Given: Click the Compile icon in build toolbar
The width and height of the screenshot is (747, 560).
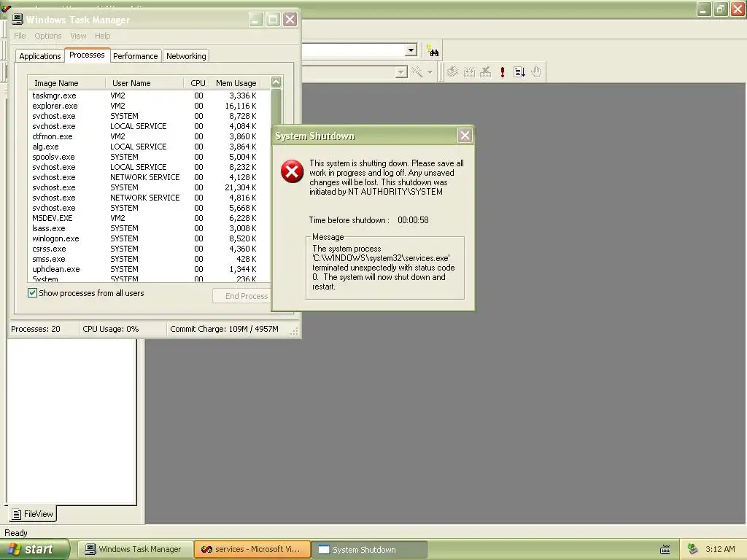Looking at the screenshot, I should [452, 72].
